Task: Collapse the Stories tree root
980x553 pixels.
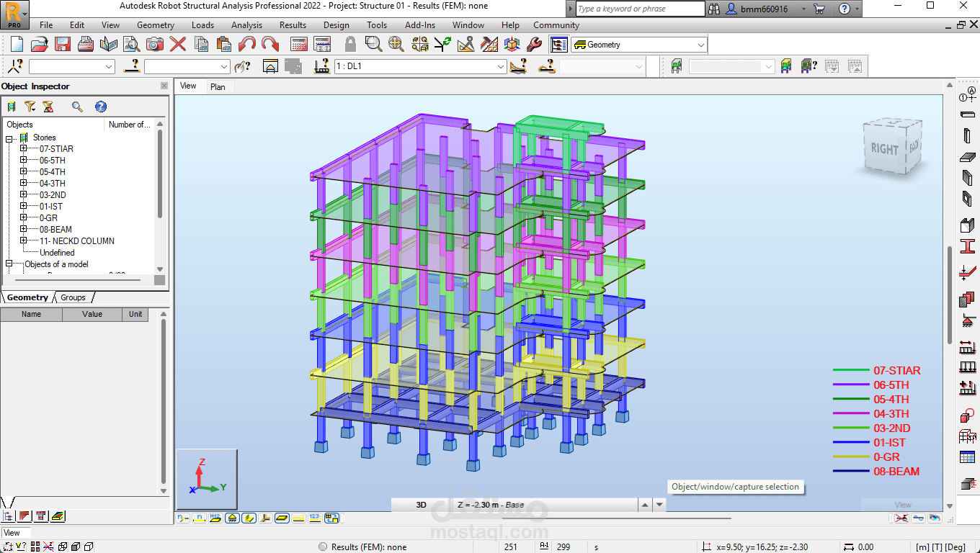Action: [x=9, y=138]
